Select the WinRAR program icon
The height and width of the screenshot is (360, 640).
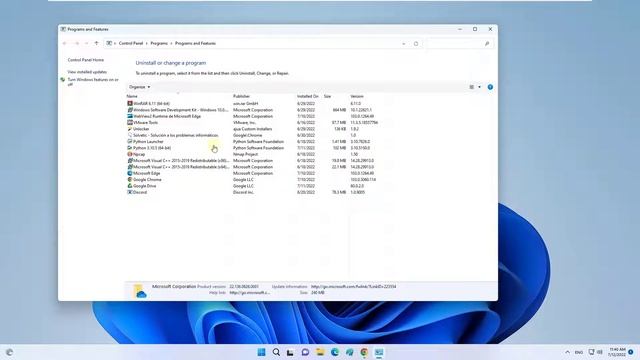[x=130, y=104]
